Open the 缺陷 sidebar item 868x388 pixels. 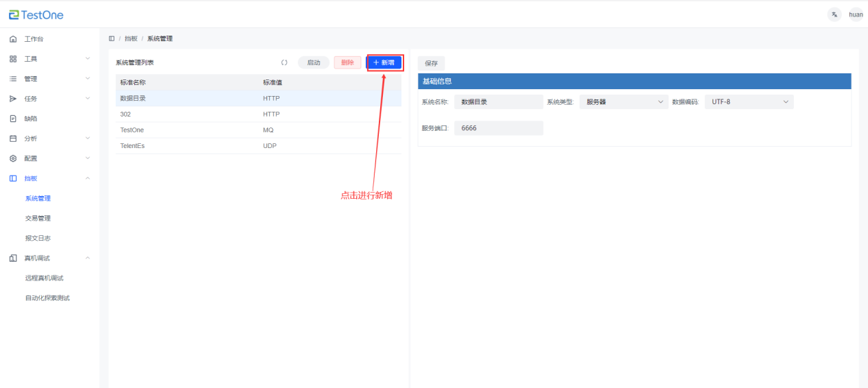click(x=31, y=119)
